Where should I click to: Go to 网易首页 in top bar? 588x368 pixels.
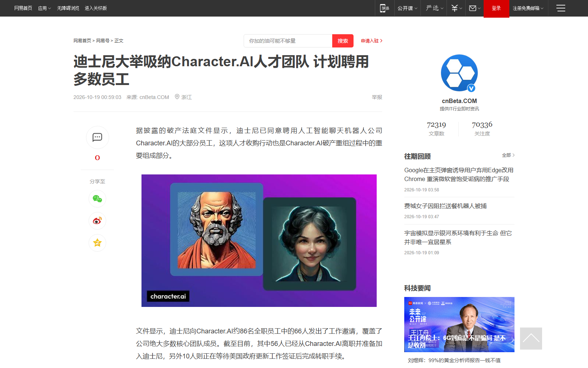coord(23,8)
